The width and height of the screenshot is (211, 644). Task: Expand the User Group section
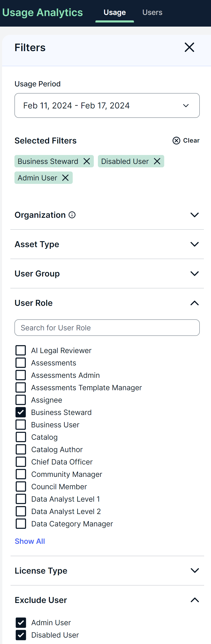point(194,274)
